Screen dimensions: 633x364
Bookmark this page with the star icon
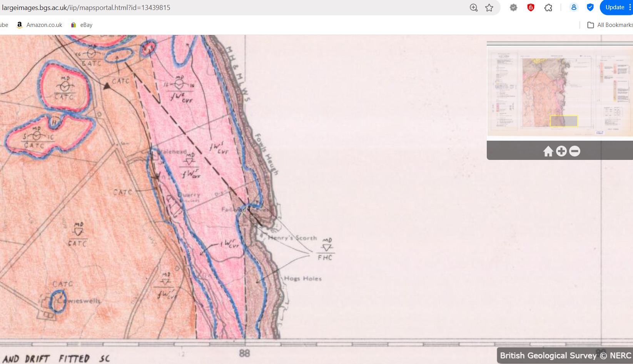click(x=489, y=8)
